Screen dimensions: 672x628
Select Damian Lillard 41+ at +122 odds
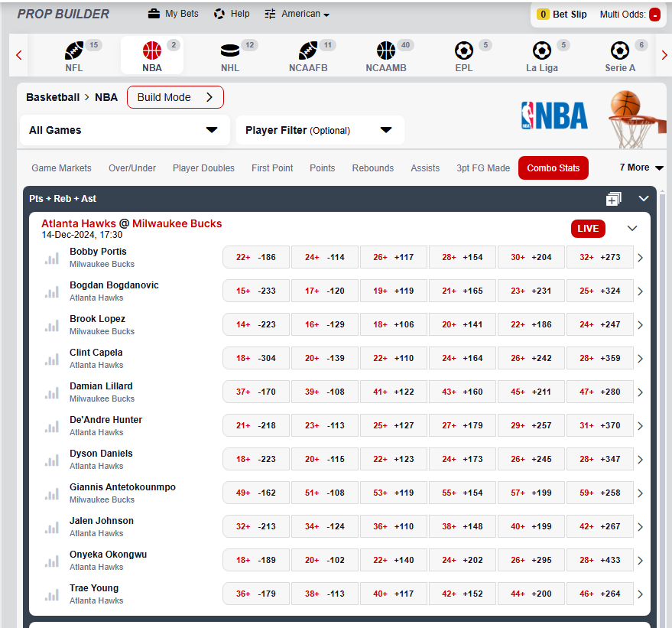394,392
